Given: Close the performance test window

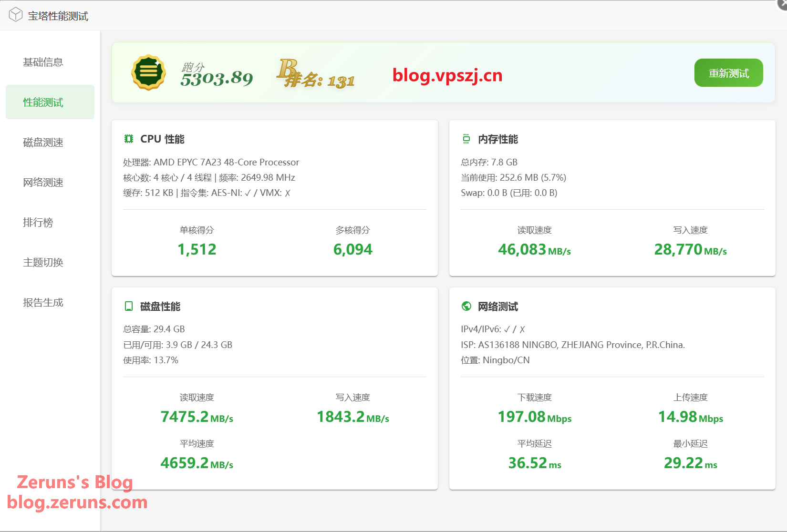Looking at the screenshot, I should 783,3.
